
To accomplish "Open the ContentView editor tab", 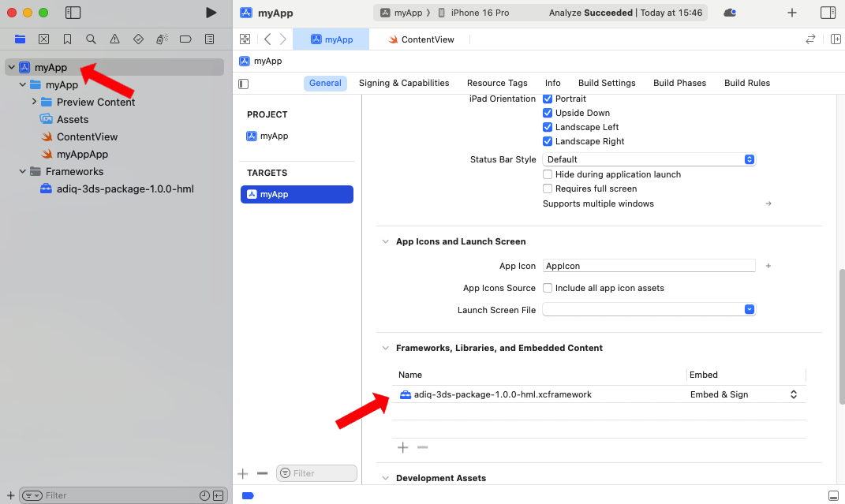I will 421,39.
